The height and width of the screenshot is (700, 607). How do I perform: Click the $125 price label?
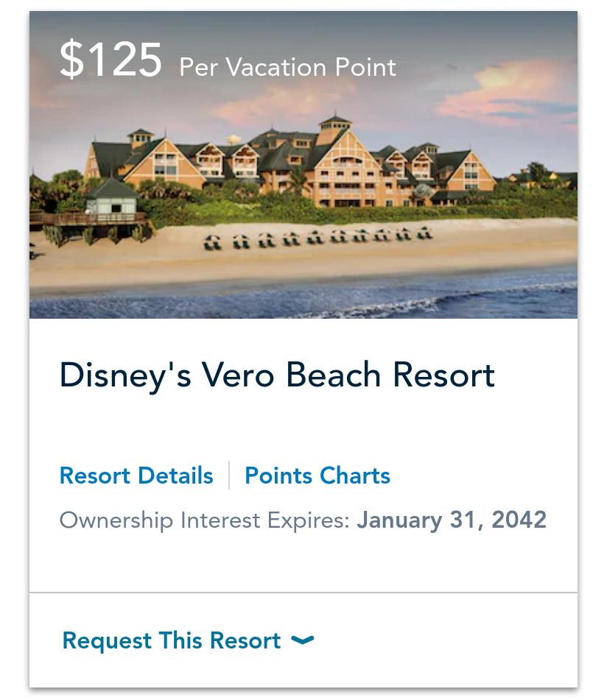coord(110,59)
